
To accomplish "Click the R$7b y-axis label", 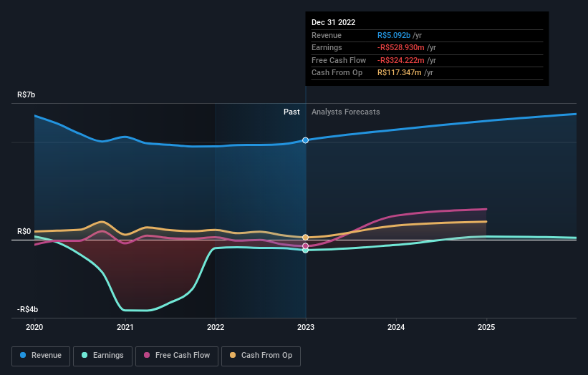I will click(x=26, y=94).
